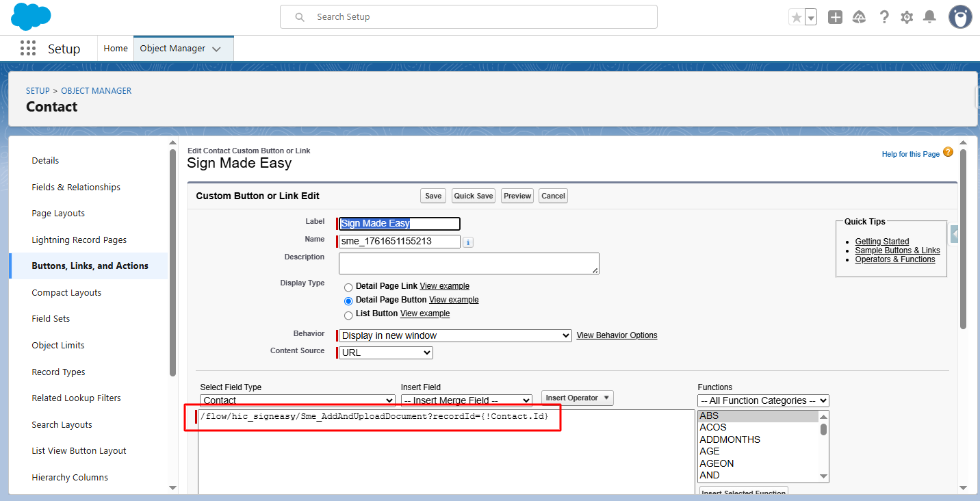Open the Global Actions plus icon
980x501 pixels.
click(835, 17)
